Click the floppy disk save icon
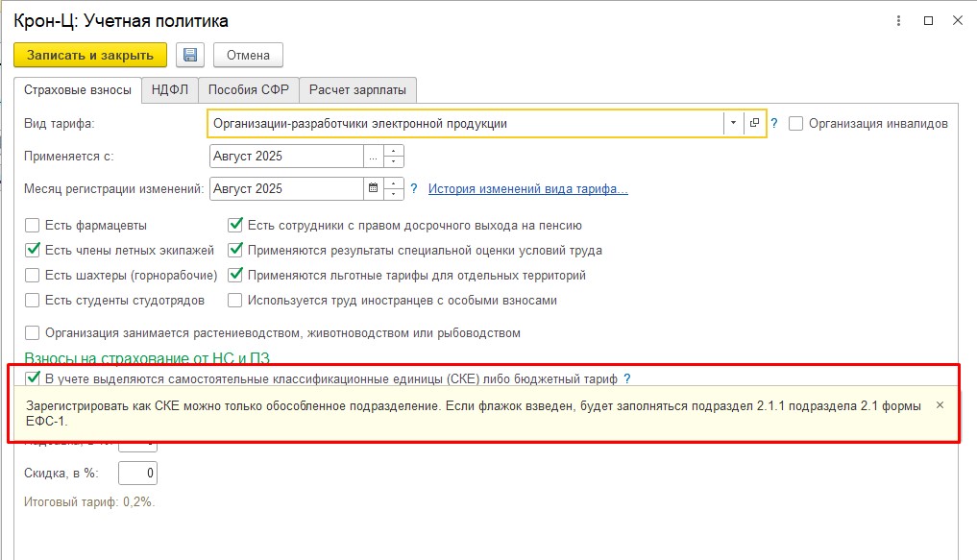Screen dimensions: 977x560 click(190, 55)
